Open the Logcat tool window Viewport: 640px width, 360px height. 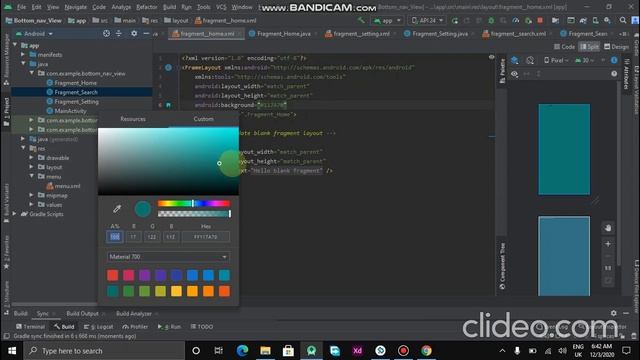98,327
